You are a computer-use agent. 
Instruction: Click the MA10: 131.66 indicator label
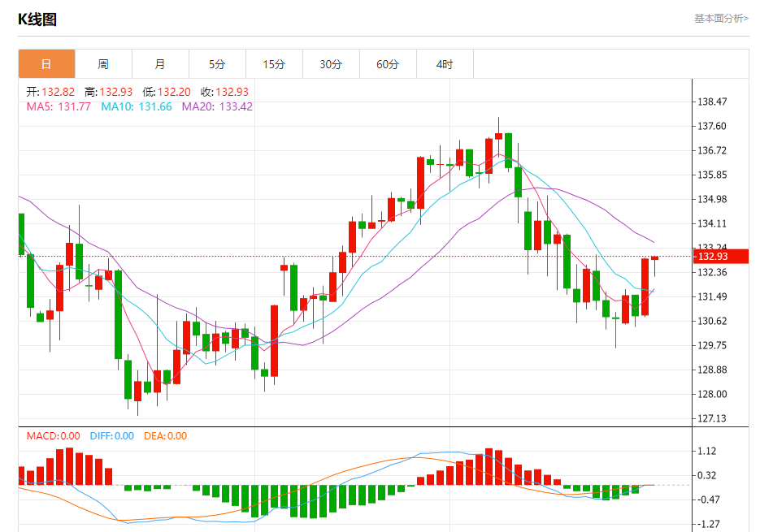pos(137,106)
